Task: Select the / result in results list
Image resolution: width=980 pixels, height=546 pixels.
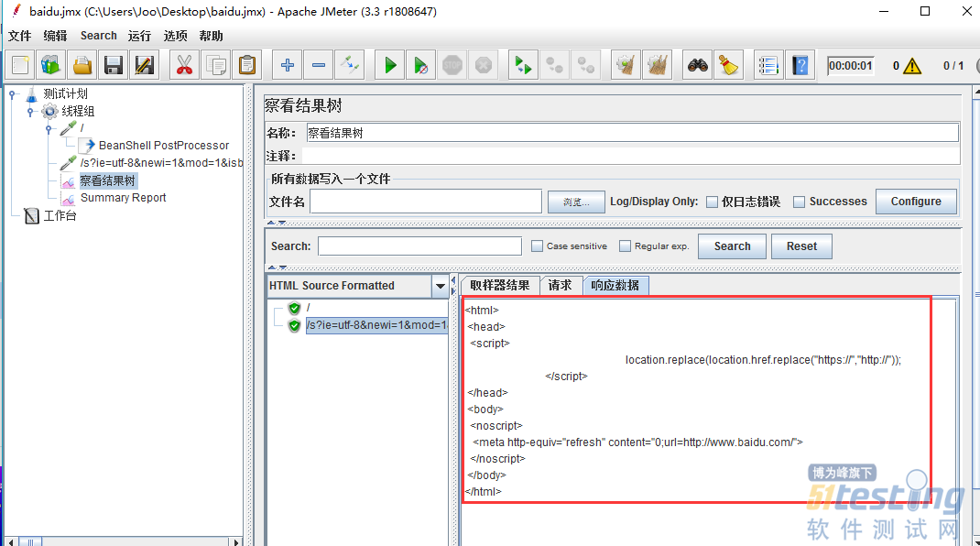Action: [308, 308]
